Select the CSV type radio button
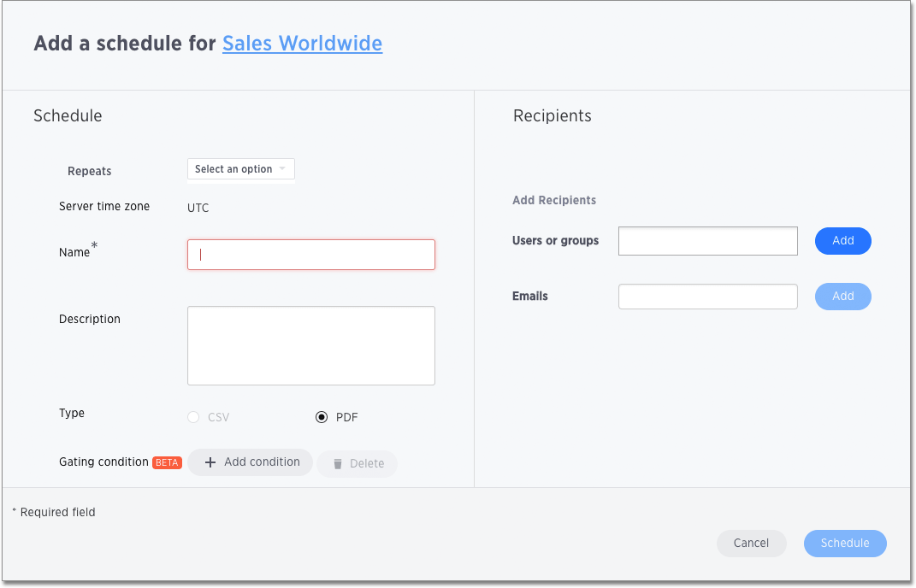916x588 pixels. [x=193, y=418]
